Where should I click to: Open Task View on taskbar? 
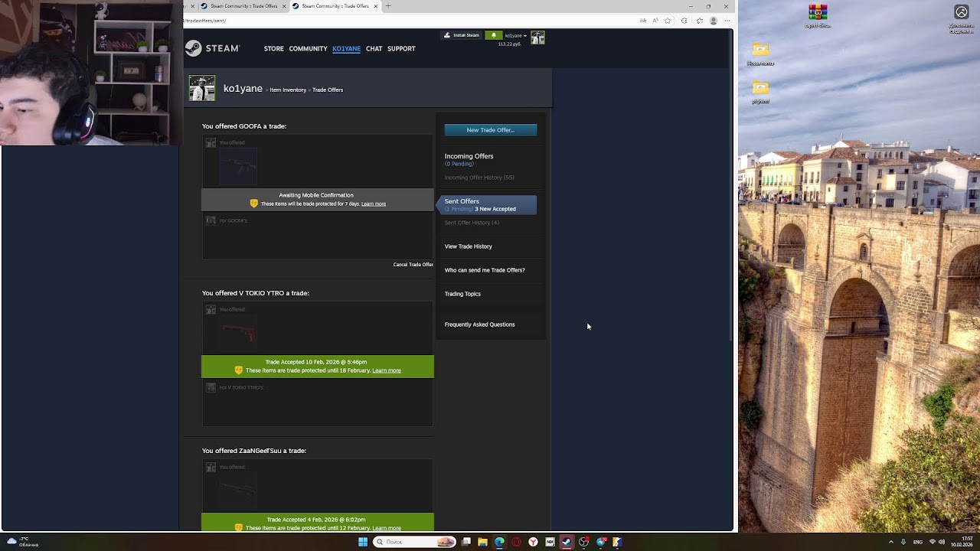(465, 542)
